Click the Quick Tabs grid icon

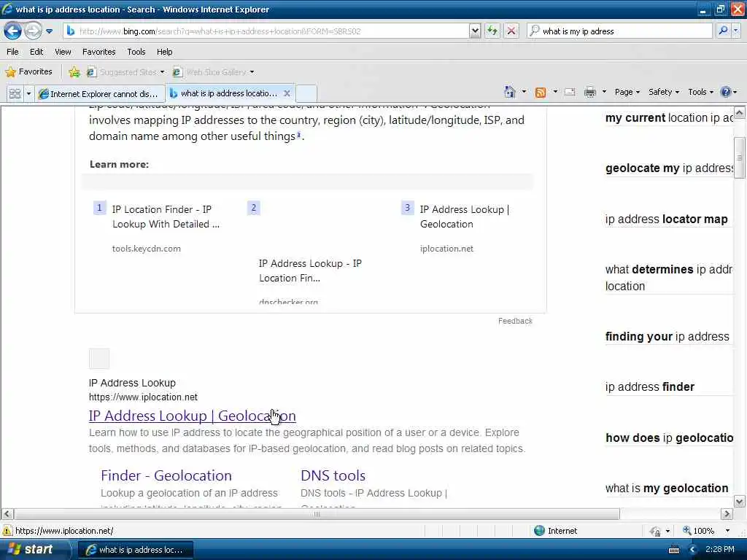point(15,94)
